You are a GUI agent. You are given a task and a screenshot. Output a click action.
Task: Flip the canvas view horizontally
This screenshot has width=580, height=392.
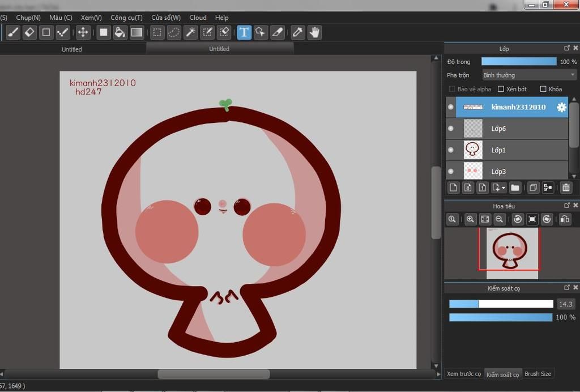click(x=565, y=219)
